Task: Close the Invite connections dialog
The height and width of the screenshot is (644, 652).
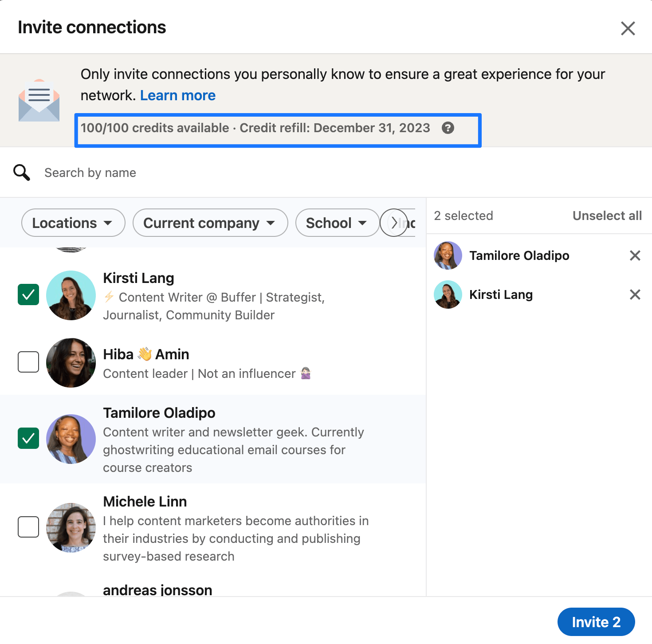Action: 628,28
